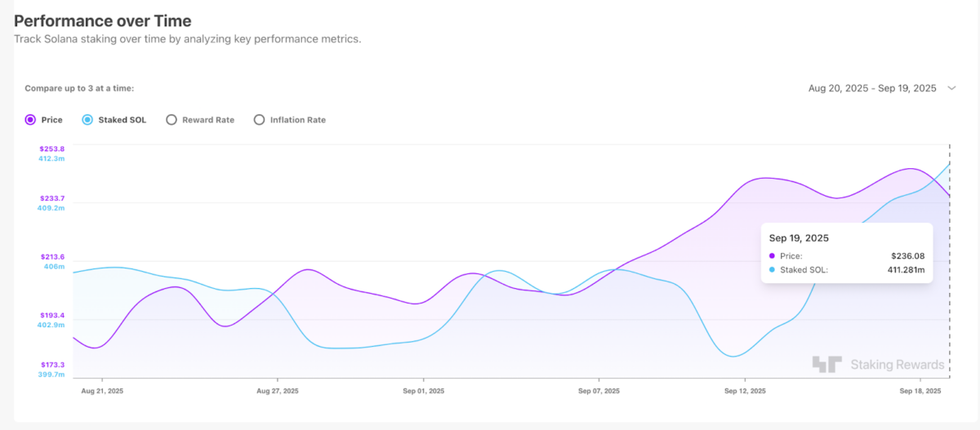This screenshot has width=980, height=430.
Task: Click the Sep 07, 2025 x-axis date
Action: point(599,392)
